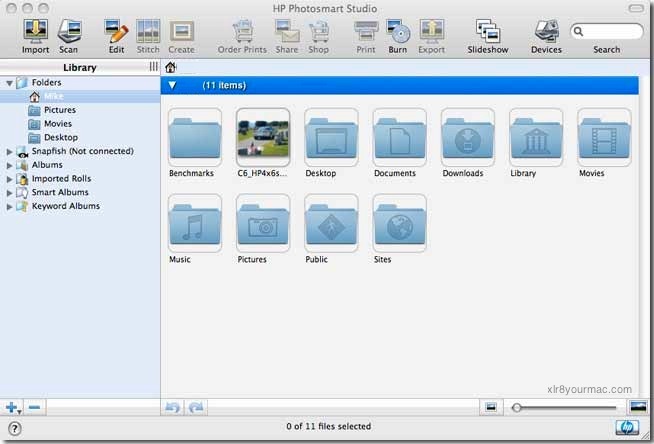This screenshot has width=654, height=444.
Task: Expand the Keyword Albums node
Action: (x=9, y=207)
